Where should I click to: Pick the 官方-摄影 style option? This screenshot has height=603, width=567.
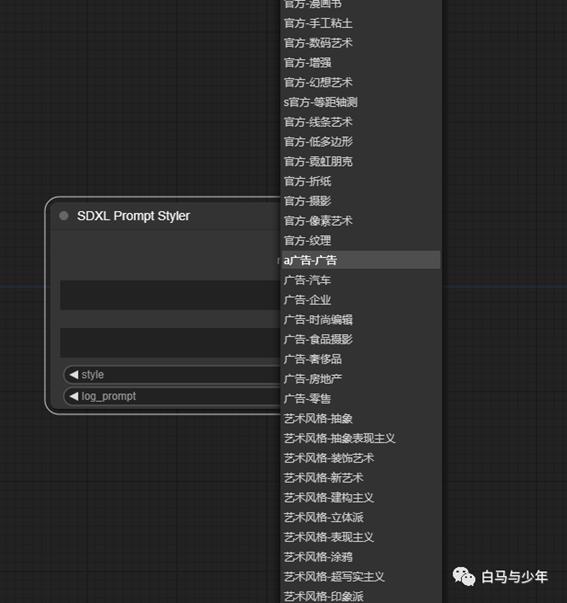tap(361, 201)
